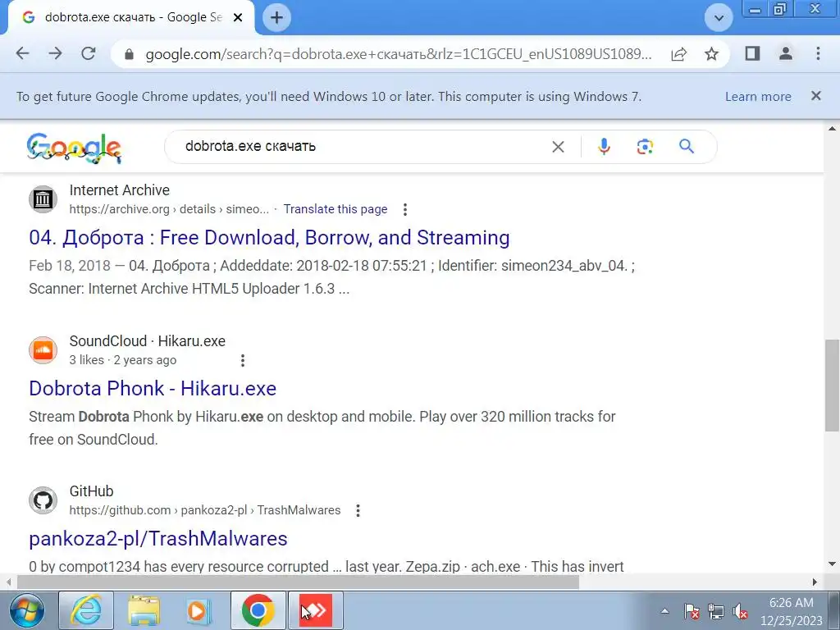Click Translate this page link
840x630 pixels.
point(336,209)
